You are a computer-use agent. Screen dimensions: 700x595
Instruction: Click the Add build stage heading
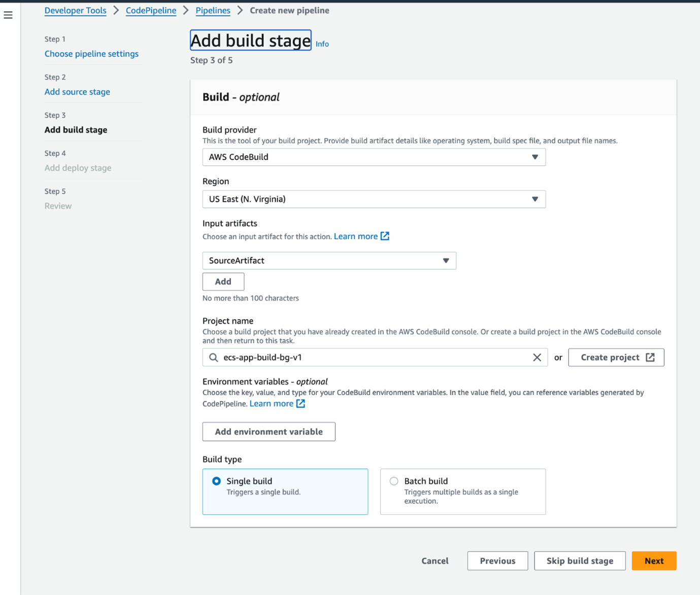[x=251, y=41]
